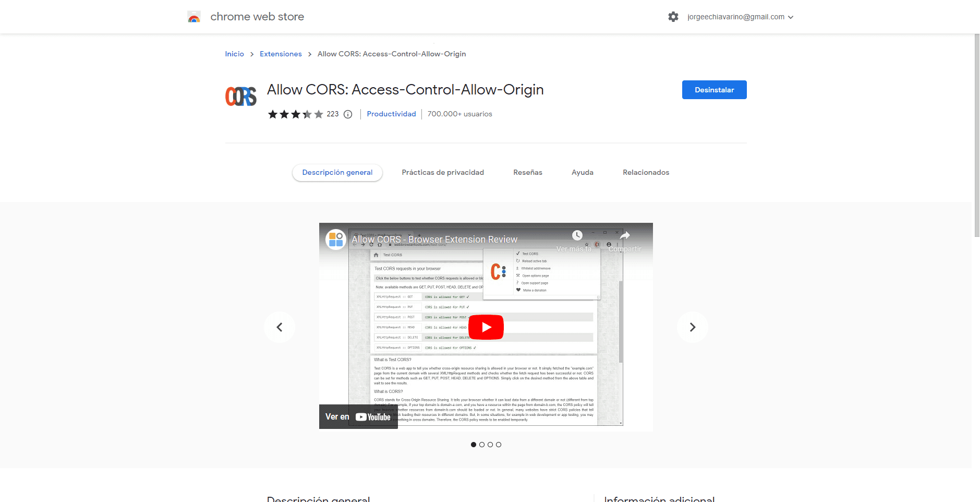Click the Ver más tarde clock icon

[577, 235]
